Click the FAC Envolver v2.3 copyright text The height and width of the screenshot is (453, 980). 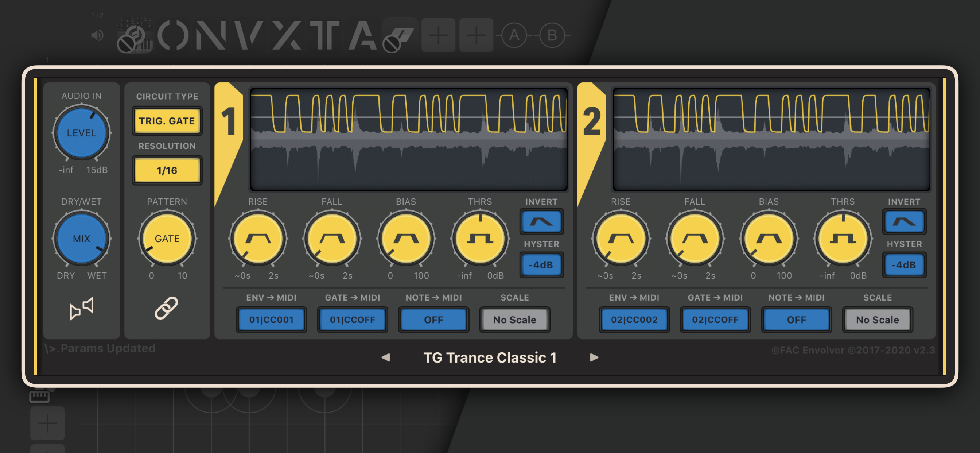click(853, 350)
